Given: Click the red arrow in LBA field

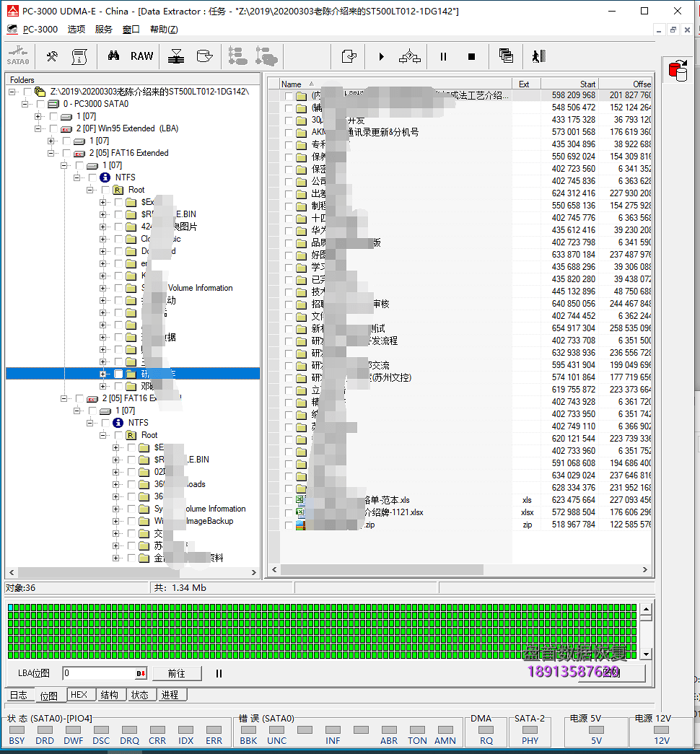Looking at the screenshot, I should pyautogui.click(x=141, y=673).
